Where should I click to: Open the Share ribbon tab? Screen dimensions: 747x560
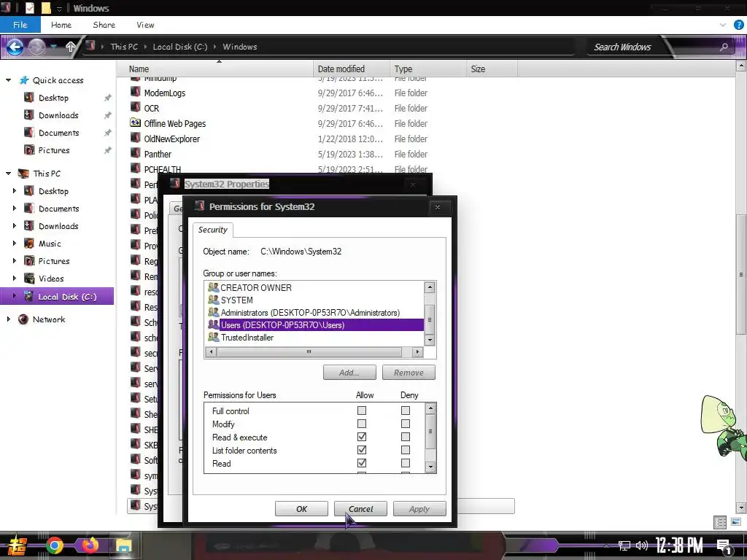104,25
